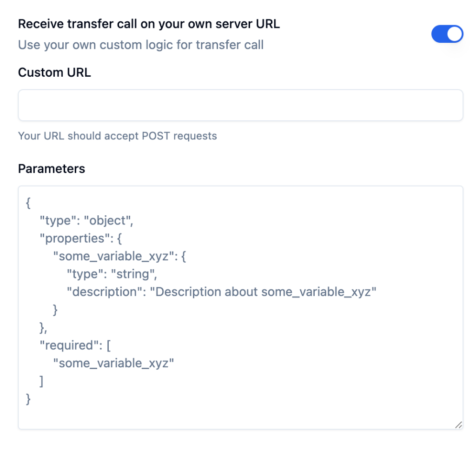Click the resize handle of the Parameters box

[459, 424]
